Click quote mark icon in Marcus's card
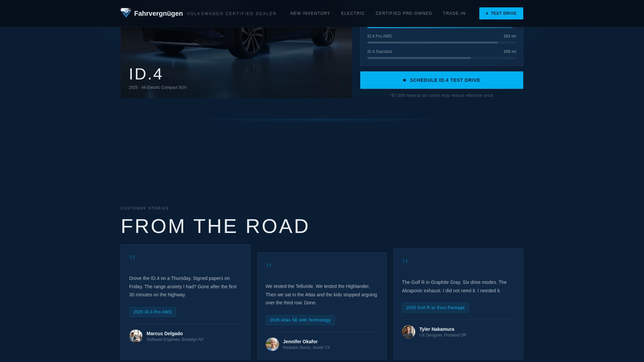Viewport: 644px width, 362px height. (132, 258)
